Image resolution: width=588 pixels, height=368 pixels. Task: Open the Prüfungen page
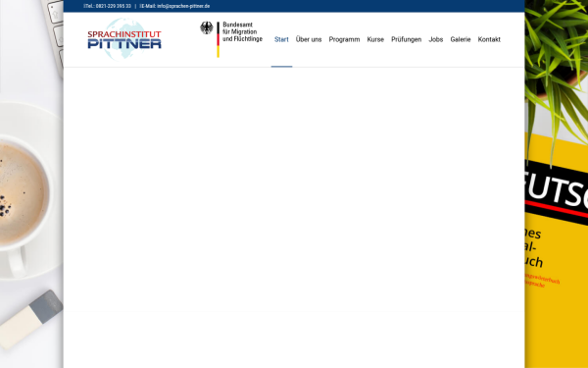(406, 39)
